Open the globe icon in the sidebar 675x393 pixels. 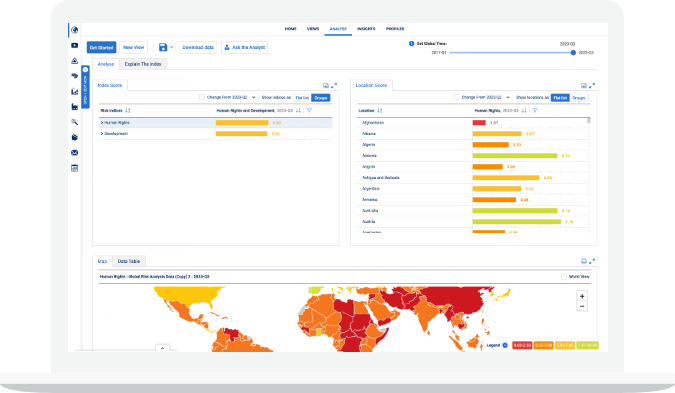pyautogui.click(x=74, y=30)
